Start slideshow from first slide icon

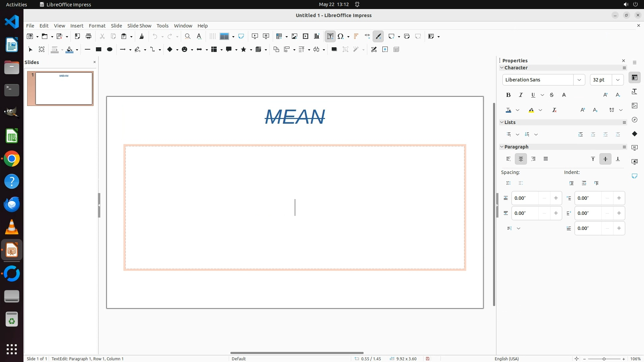(255, 36)
